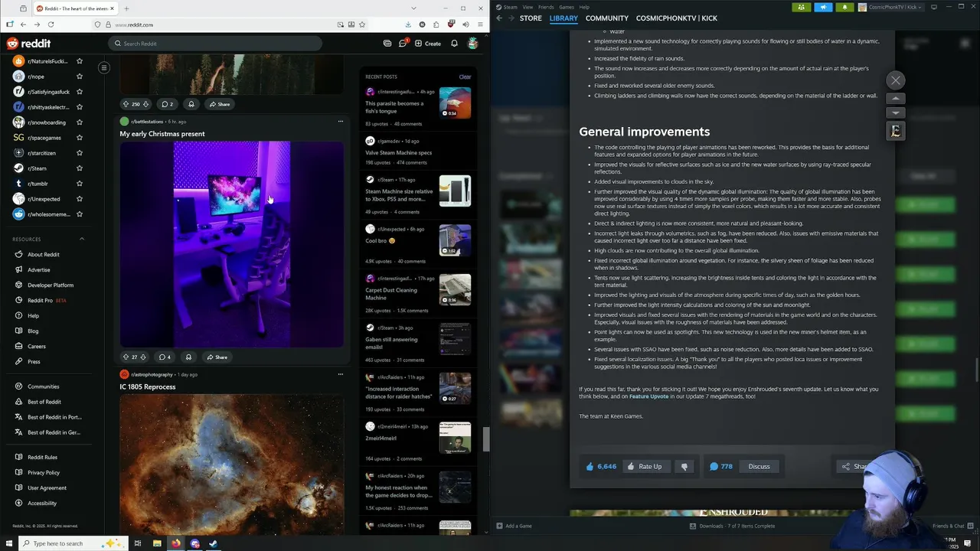Open options menu for r/astrophotography post
980x551 pixels.
(x=341, y=374)
